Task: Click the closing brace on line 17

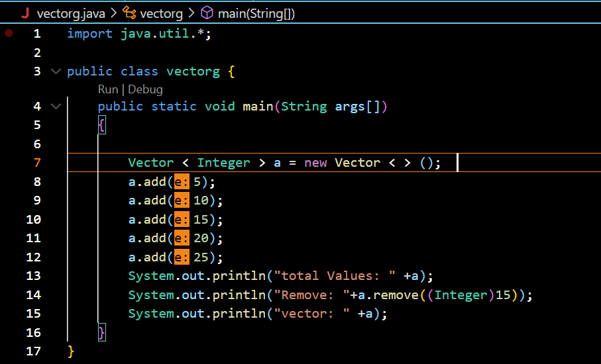Action: click(70, 351)
